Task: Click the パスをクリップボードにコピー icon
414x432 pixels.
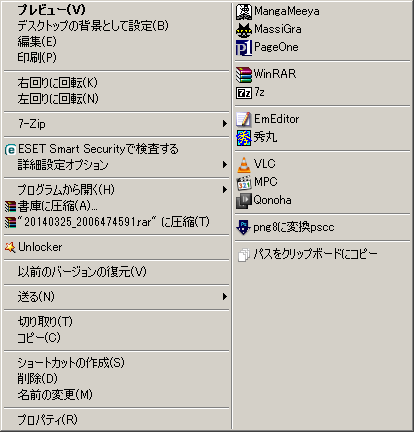Action: [x=244, y=255]
